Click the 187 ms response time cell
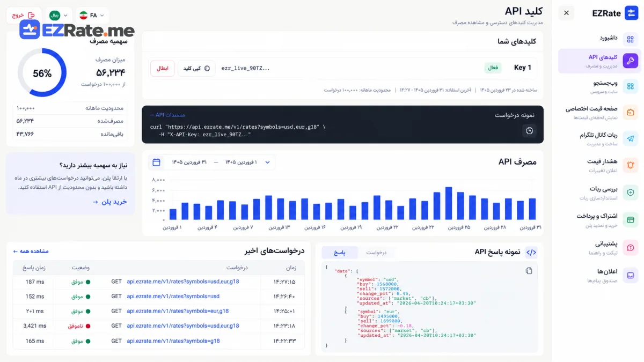The width and height of the screenshot is (644, 362). pos(34,282)
